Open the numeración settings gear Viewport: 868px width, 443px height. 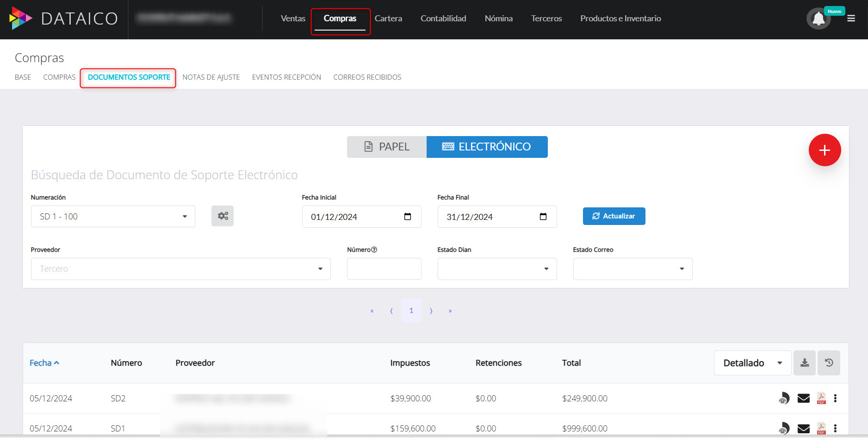223,216
